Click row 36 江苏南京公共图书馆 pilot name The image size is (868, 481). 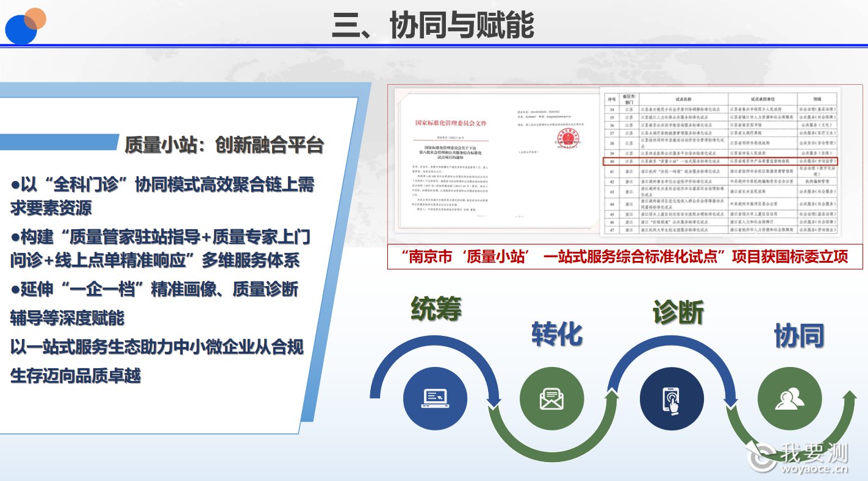tap(676, 126)
